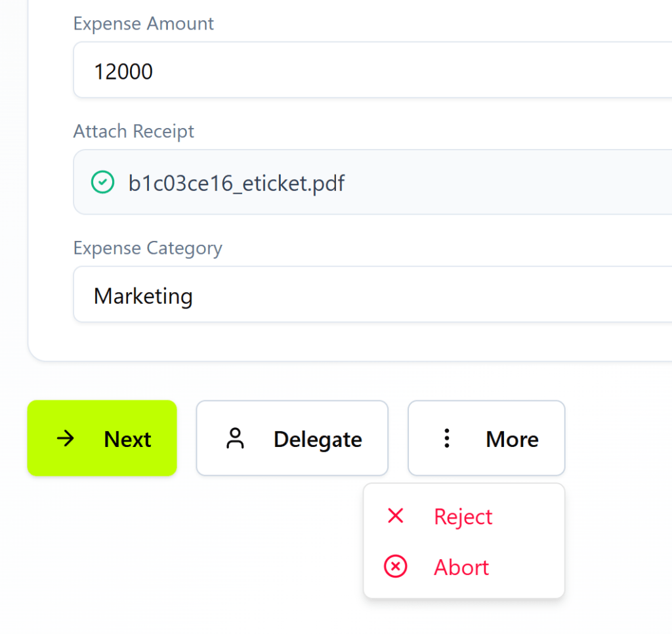
Task: Click the Expense Amount label
Action: coord(143,24)
